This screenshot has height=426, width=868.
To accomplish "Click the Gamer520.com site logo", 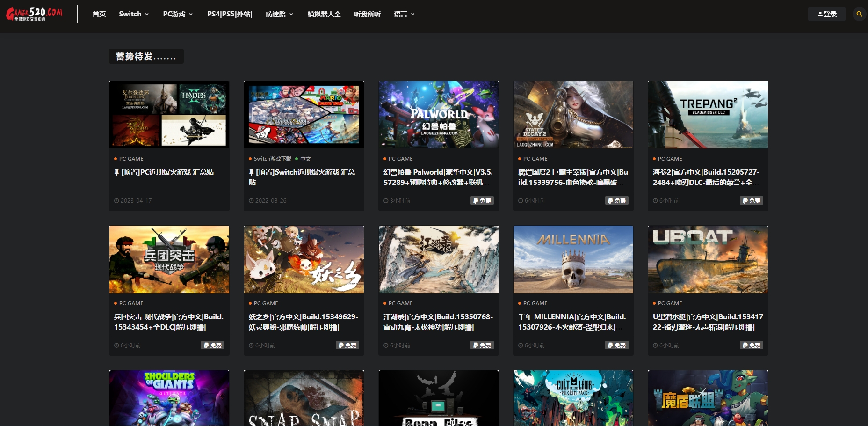I will pyautogui.click(x=34, y=14).
